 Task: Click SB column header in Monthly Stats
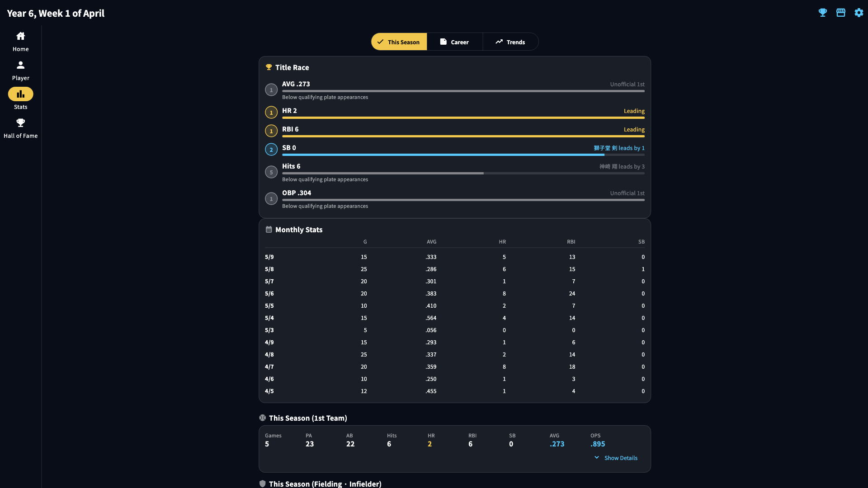pos(641,242)
